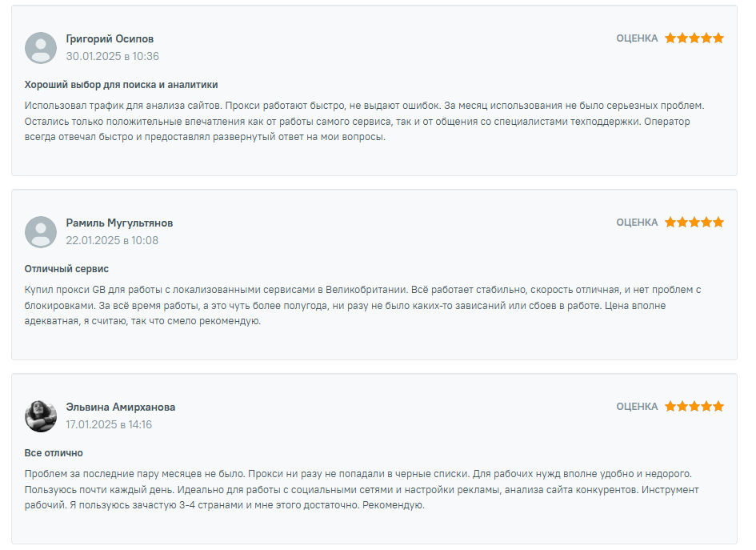The width and height of the screenshot is (756, 550).
Task: Click the star rating on Эльвина Амирханова's review
Action: (x=694, y=407)
